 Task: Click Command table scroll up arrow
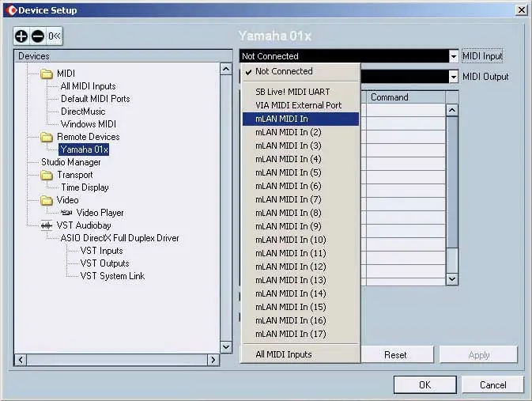452,111
